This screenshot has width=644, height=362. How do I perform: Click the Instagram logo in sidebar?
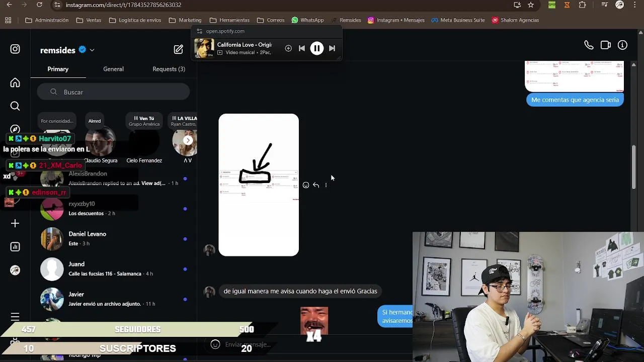coord(15,49)
